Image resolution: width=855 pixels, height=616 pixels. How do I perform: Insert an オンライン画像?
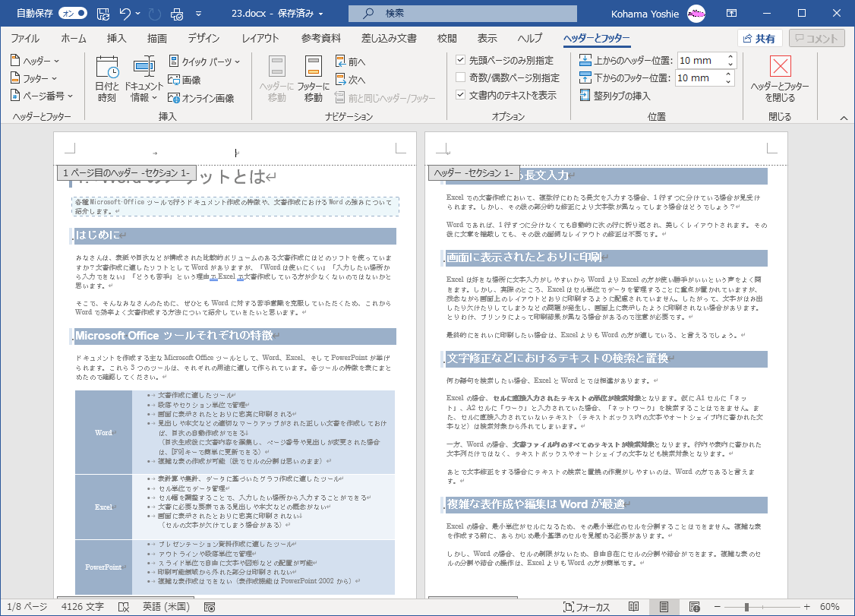(x=201, y=98)
